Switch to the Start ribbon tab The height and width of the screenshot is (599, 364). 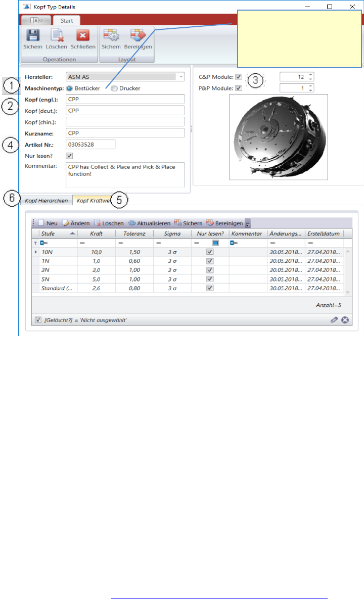click(66, 21)
